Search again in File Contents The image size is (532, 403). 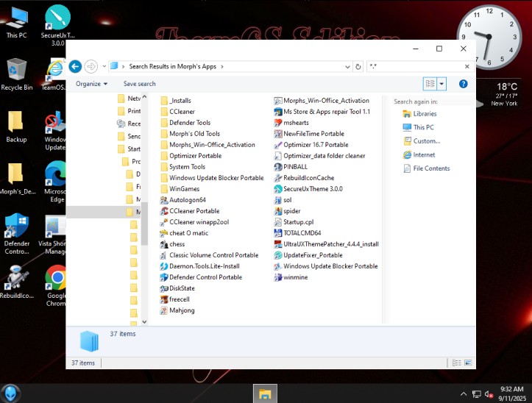427,168
